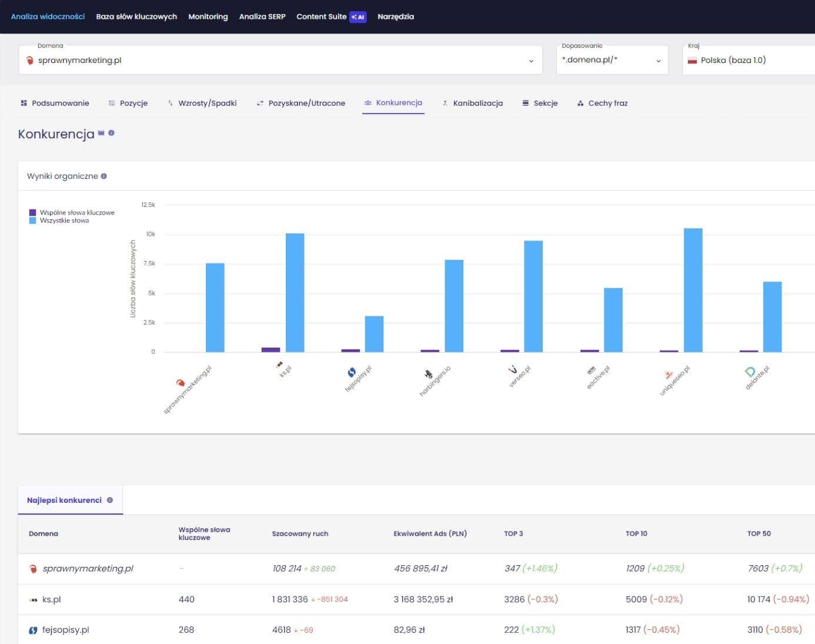Sort table by TOP 3 column

(x=513, y=533)
